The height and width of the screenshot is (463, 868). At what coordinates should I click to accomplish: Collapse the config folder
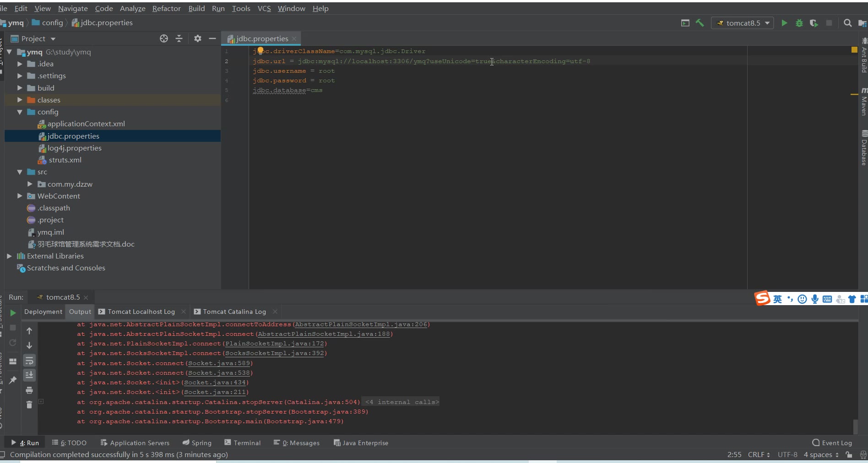pos(20,112)
